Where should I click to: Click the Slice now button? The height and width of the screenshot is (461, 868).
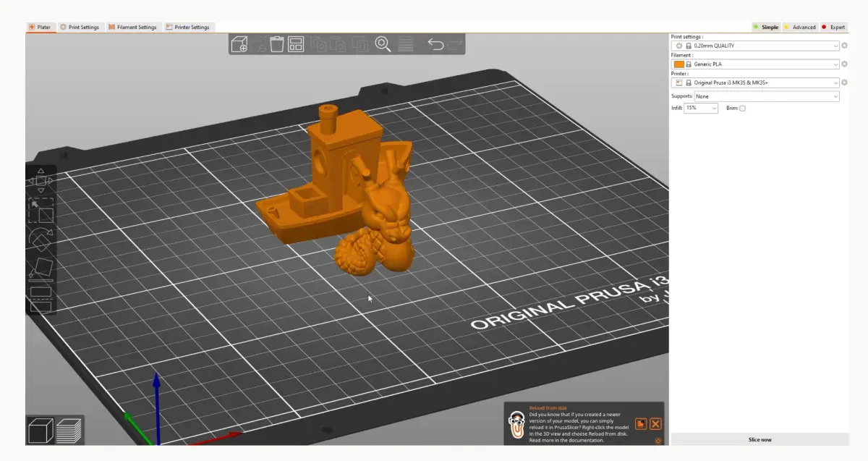tap(761, 439)
